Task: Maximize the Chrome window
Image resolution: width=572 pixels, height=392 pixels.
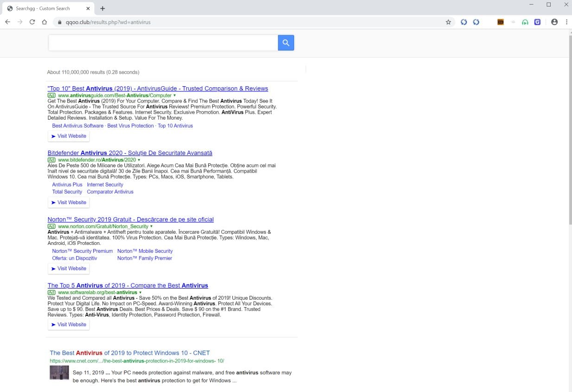Action: click(549, 4)
